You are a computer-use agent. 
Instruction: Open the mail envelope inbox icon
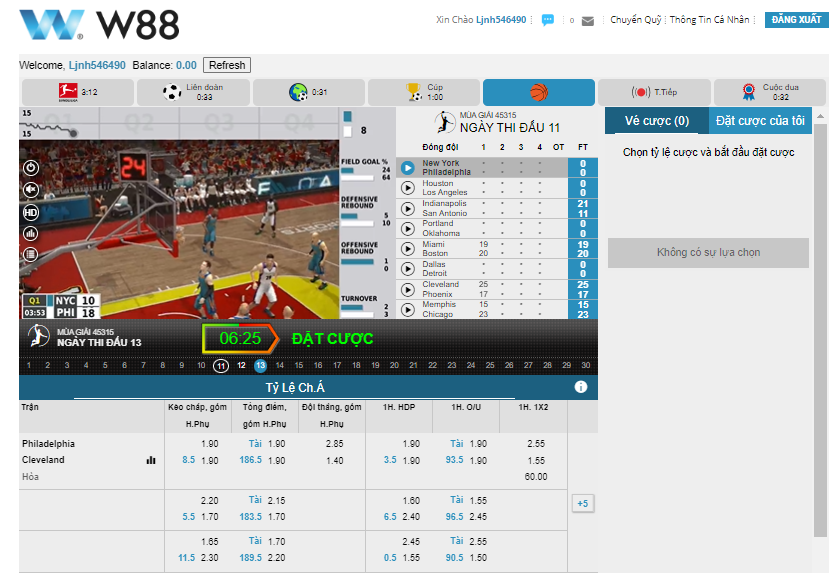(588, 20)
